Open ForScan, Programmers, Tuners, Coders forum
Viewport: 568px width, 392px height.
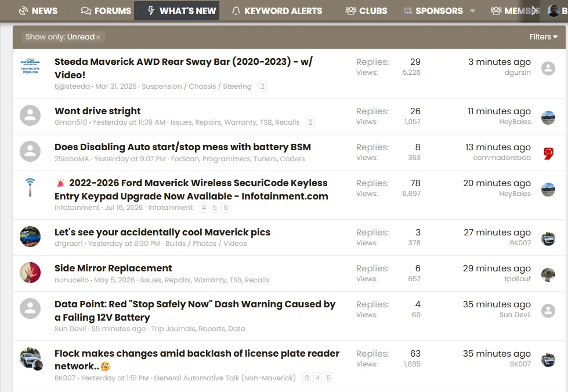(x=238, y=158)
